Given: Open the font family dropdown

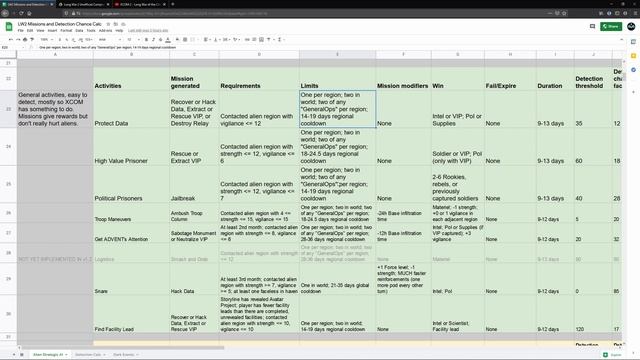Looking at the screenshot, I should tap(110, 40).
